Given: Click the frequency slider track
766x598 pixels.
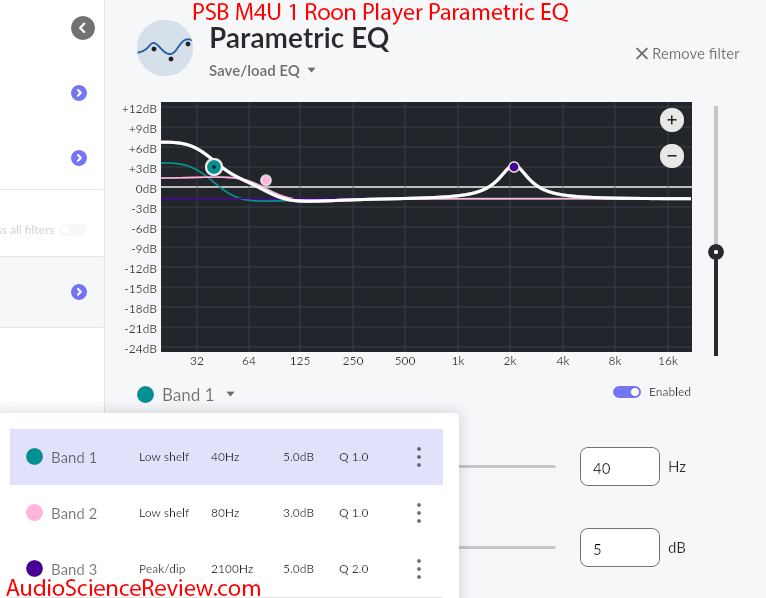Looking at the screenshot, I should coord(508,467).
